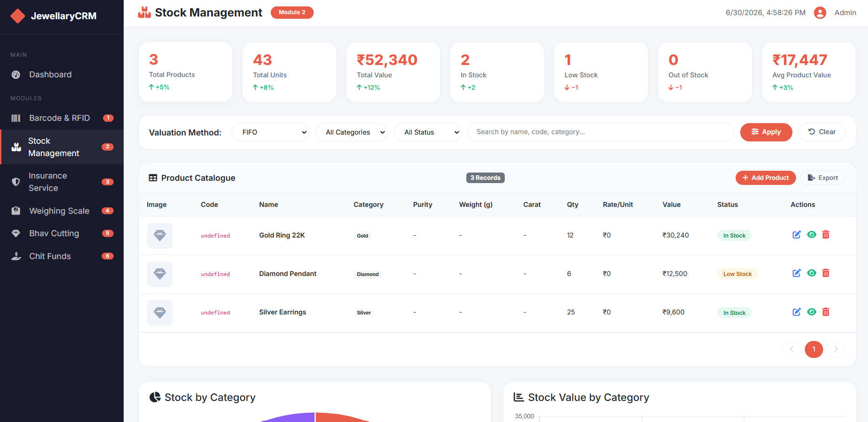Image resolution: width=868 pixels, height=422 pixels.
Task: Click the Low Stock stat card
Action: coord(601,72)
